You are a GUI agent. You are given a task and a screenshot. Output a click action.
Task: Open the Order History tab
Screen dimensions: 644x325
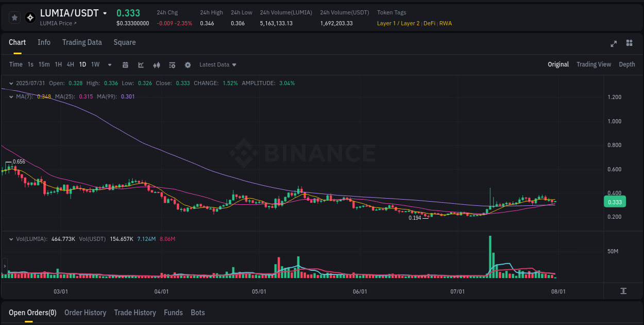pyautogui.click(x=85, y=313)
